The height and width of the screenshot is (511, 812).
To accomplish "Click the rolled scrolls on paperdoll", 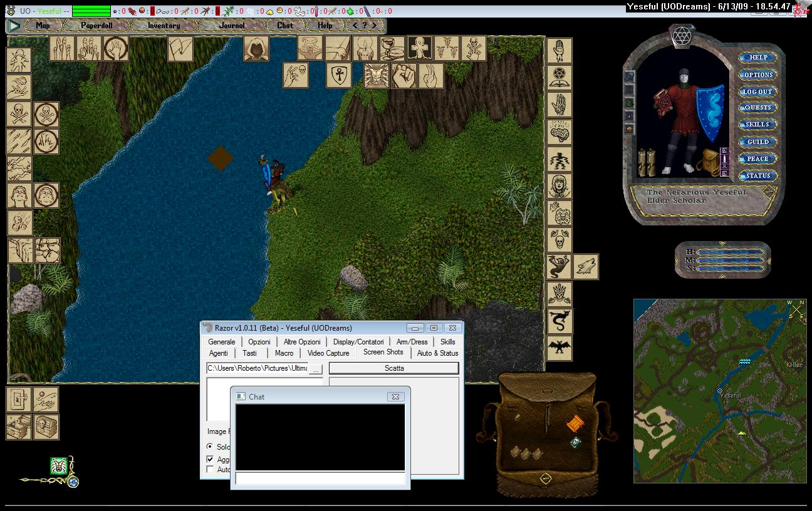I will click(x=646, y=162).
